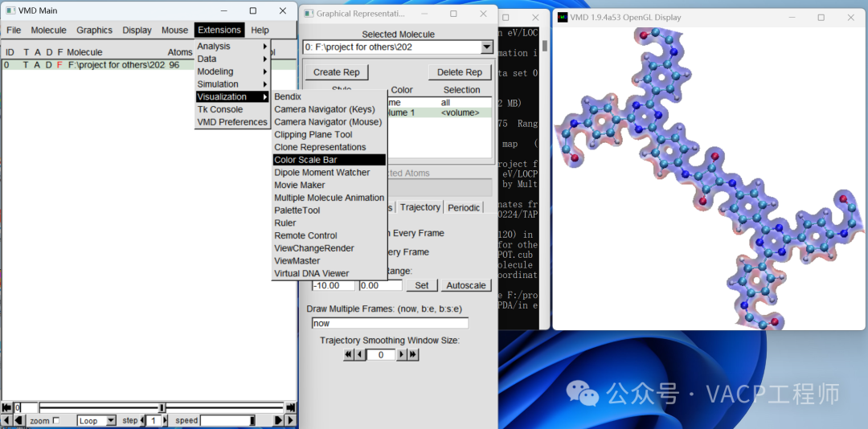
Task: Select Ruler from the Visualization submenu
Action: [330, 223]
